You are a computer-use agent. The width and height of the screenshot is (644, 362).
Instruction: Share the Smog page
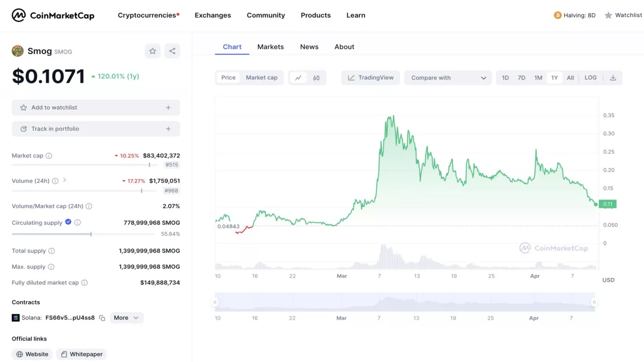(172, 51)
